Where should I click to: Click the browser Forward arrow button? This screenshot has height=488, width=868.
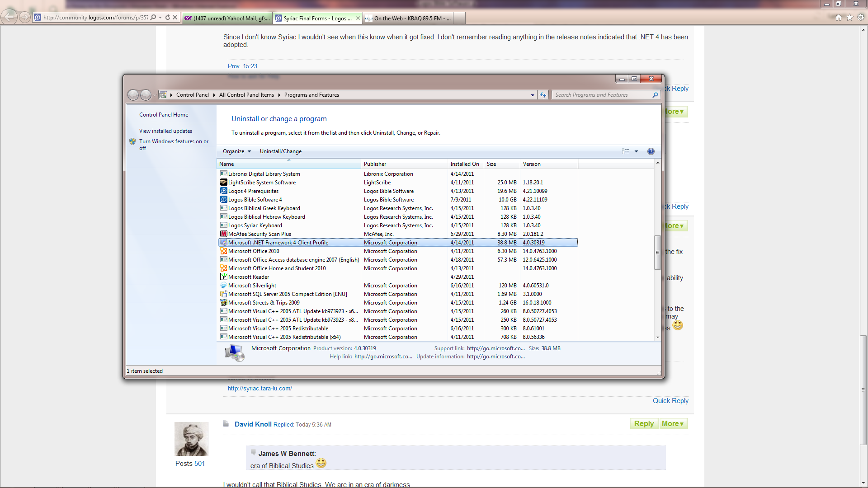[25, 18]
